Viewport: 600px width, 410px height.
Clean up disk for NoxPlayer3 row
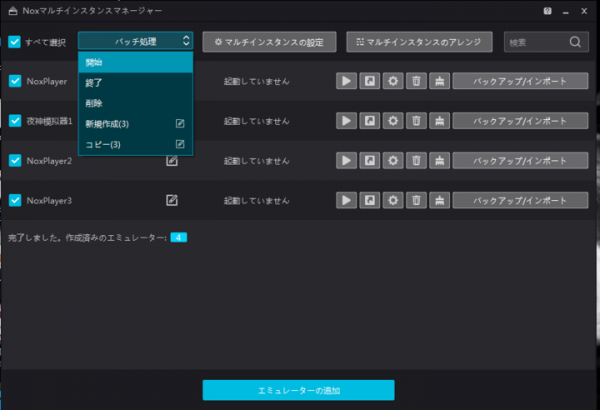[x=439, y=200]
